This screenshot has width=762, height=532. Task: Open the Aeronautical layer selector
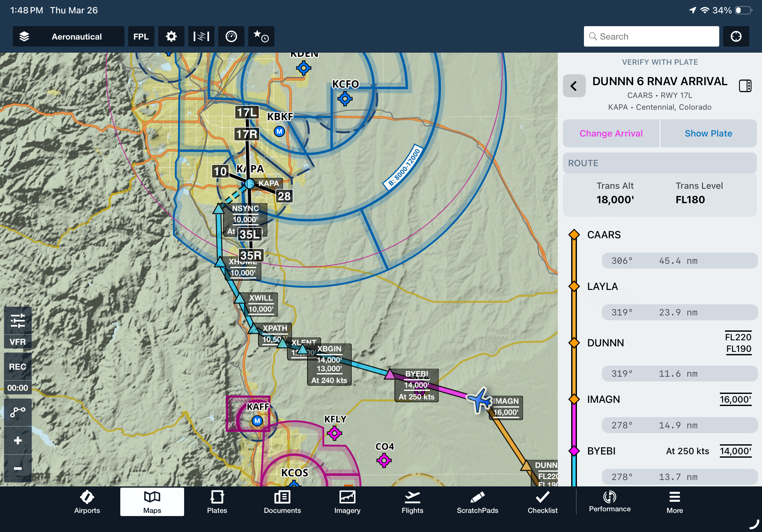[68, 36]
